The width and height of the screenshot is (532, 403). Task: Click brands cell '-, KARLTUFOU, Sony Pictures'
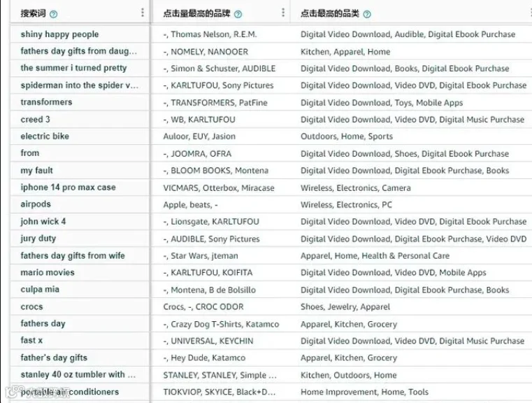click(218, 85)
